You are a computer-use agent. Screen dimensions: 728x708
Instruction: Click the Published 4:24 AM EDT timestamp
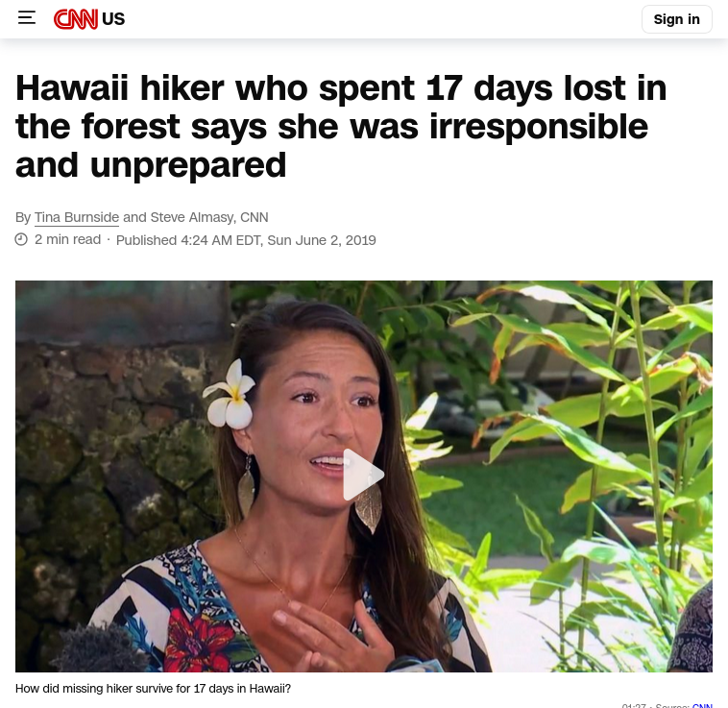[246, 240]
